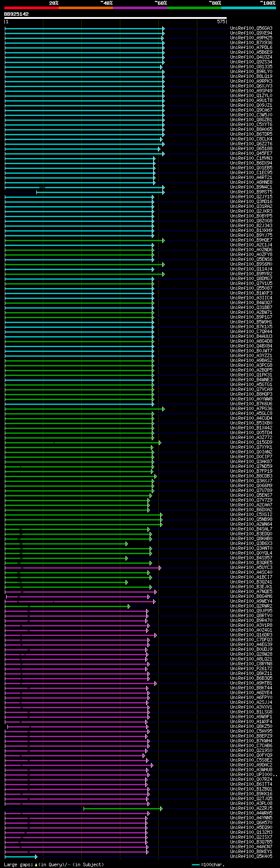Open hit UniRef100_Q56GA3

click(251, 28)
